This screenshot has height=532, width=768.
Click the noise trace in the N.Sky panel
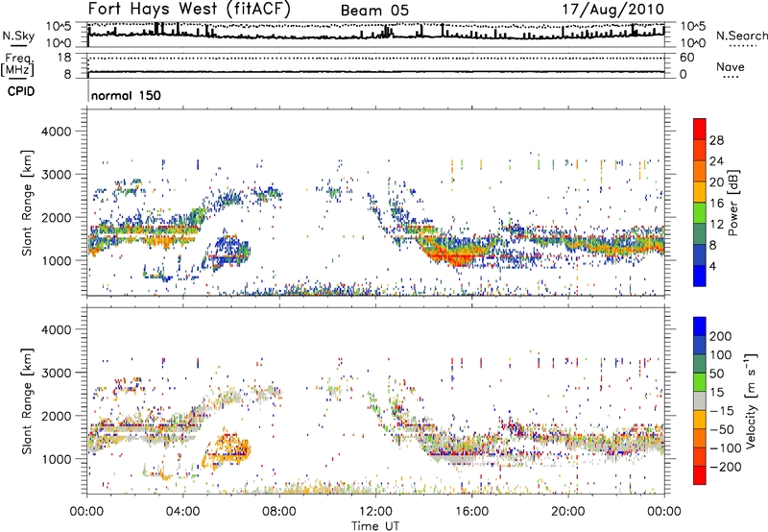pyautogui.click(x=375, y=36)
